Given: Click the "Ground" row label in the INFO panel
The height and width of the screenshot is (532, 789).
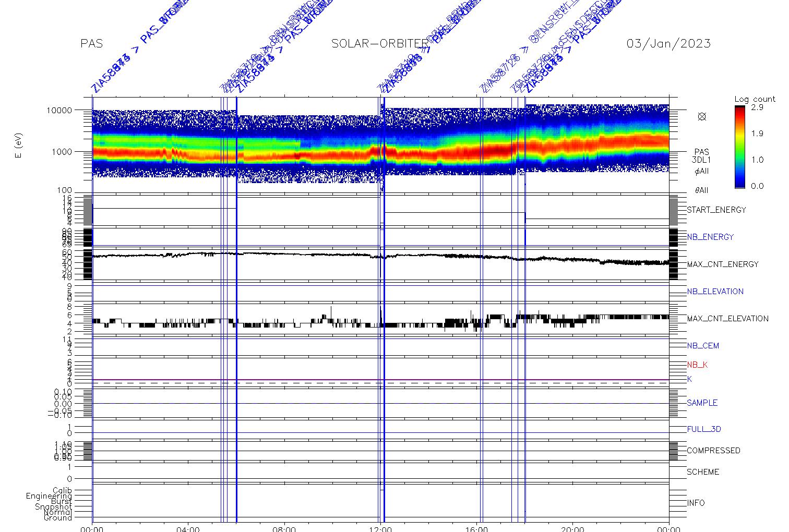Looking at the screenshot, I should coord(58,518).
